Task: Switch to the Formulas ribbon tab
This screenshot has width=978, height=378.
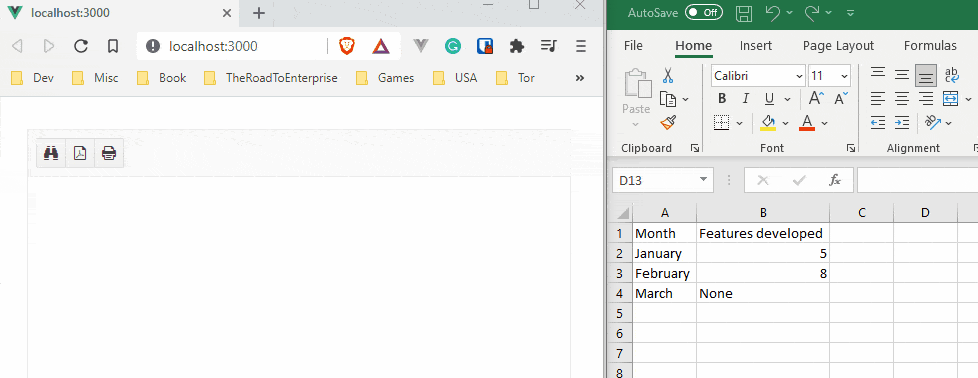Action: [930, 46]
